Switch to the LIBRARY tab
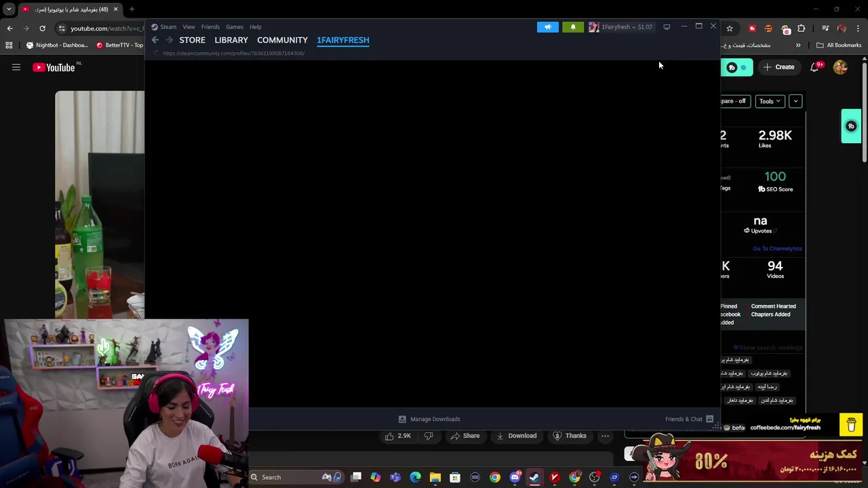This screenshot has width=868, height=488. point(231,40)
